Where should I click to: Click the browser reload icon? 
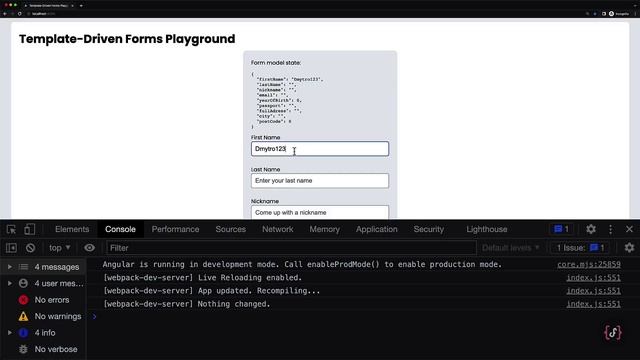point(20,13)
